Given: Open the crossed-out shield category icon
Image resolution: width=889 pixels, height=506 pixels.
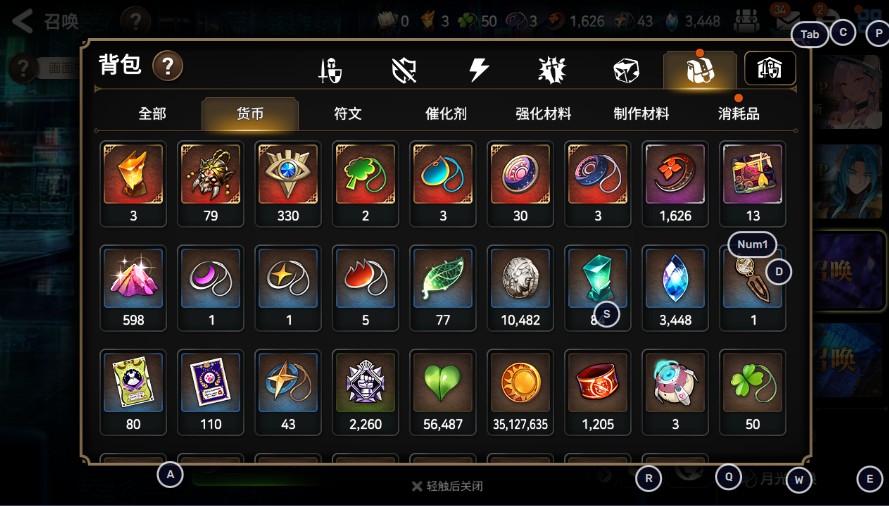Looking at the screenshot, I should click(404, 71).
